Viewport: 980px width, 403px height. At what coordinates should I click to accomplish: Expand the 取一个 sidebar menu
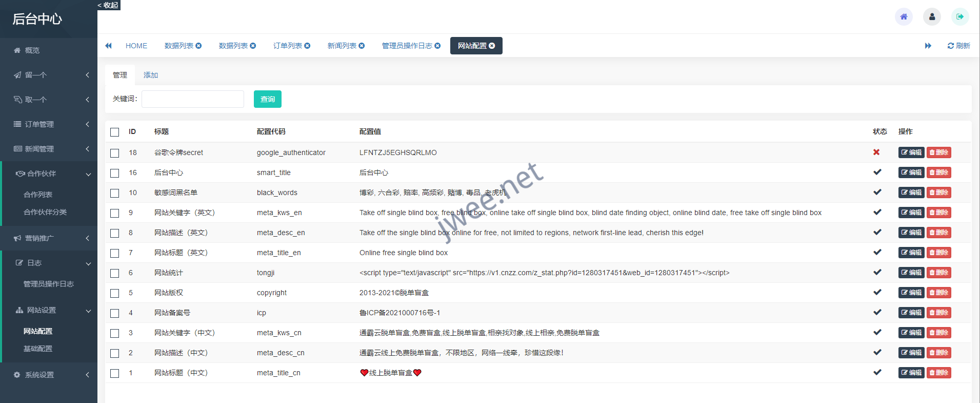[49, 100]
